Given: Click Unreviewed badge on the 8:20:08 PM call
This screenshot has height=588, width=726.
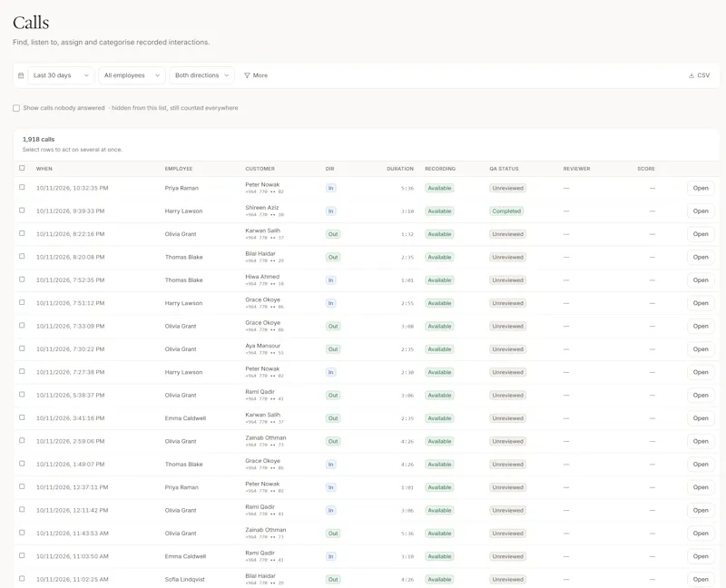Looking at the screenshot, I should pyautogui.click(x=507, y=257).
